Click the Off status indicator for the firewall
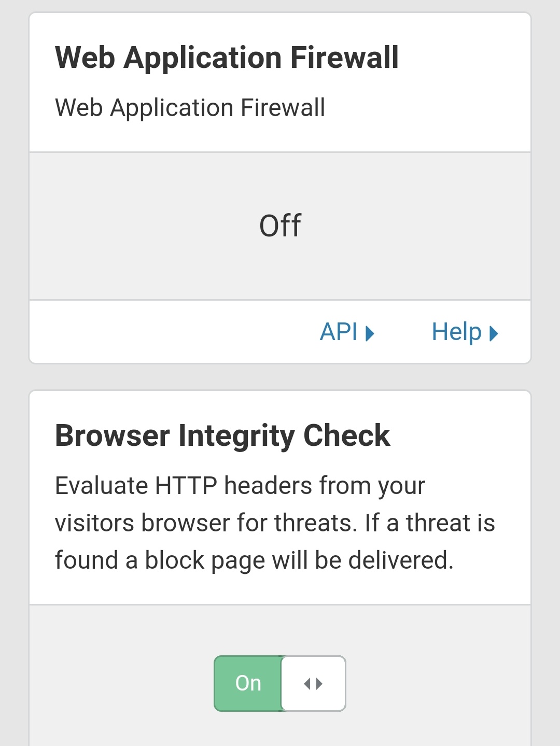560x746 pixels. click(x=280, y=224)
